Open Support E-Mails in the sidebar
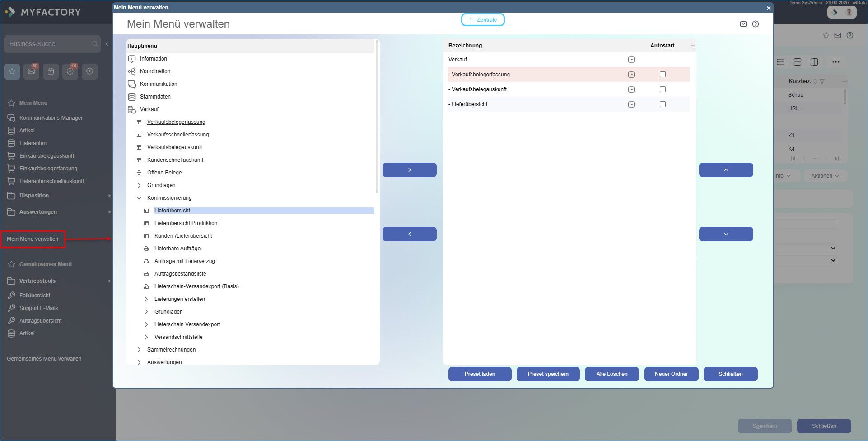 (38, 308)
